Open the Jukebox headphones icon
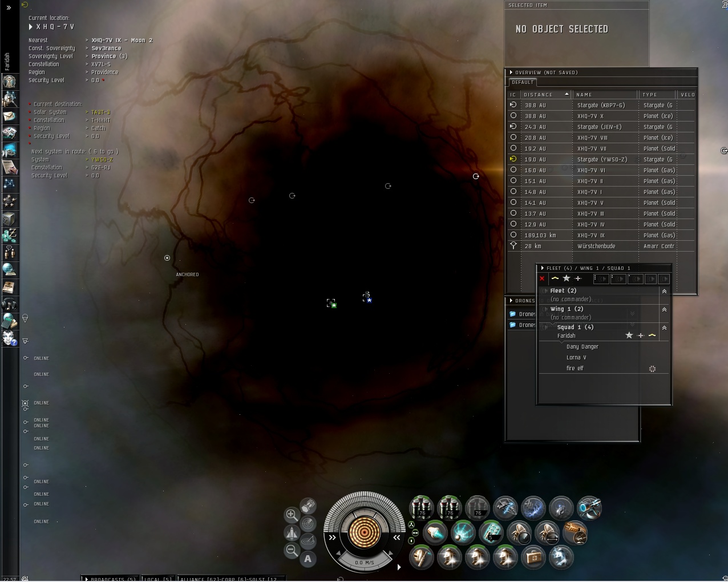 pyautogui.click(x=9, y=304)
